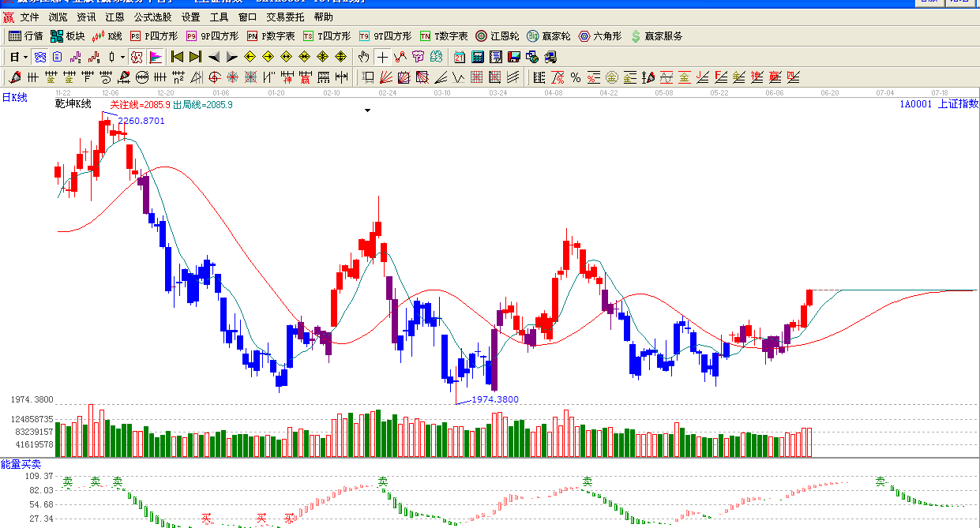The height and width of the screenshot is (528, 980).
Task: Click the percent (%) drawing tool
Action: tap(576, 77)
